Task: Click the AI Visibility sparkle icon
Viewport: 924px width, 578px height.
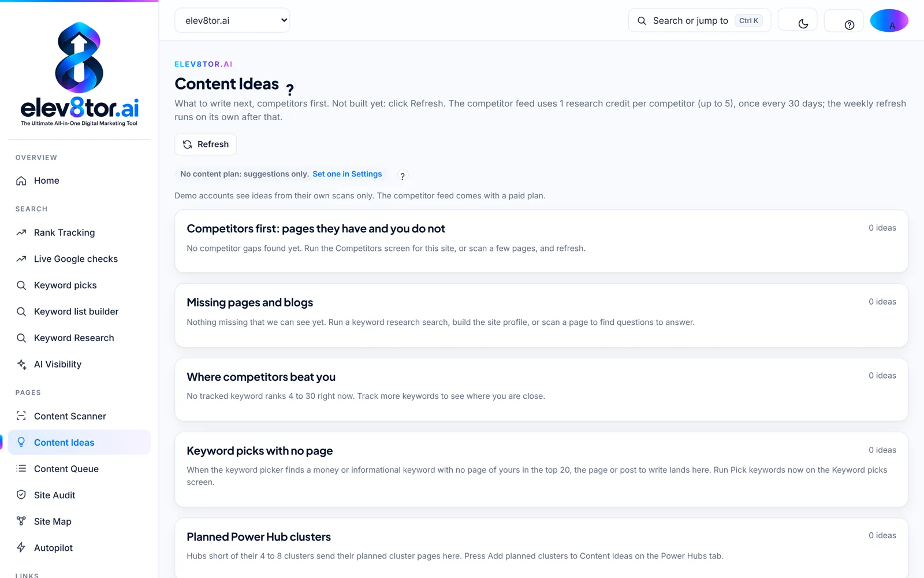Action: [x=21, y=364]
